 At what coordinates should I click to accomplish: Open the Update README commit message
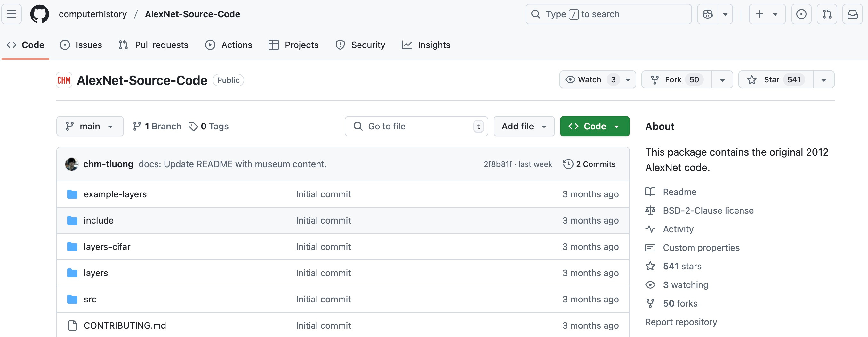[232, 164]
